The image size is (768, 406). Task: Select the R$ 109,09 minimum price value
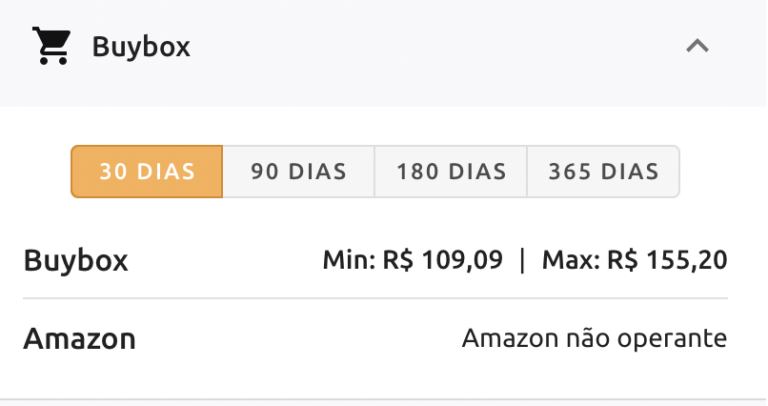pos(442,261)
